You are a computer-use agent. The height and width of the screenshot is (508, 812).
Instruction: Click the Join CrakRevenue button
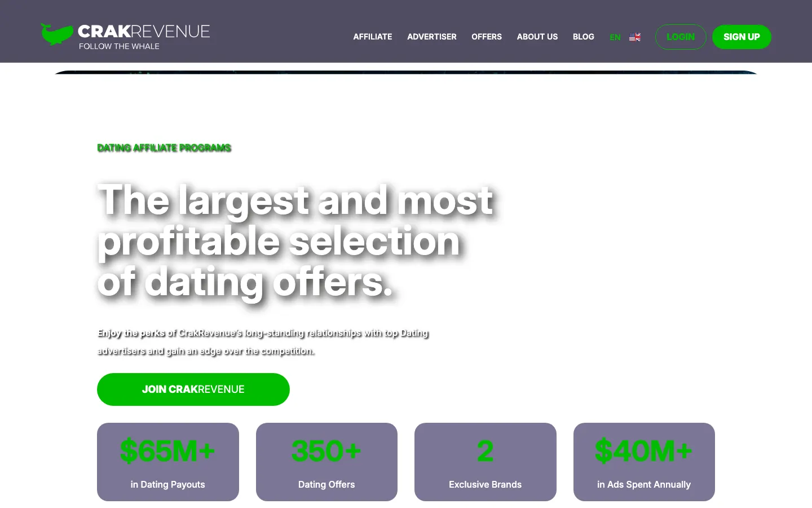(193, 389)
